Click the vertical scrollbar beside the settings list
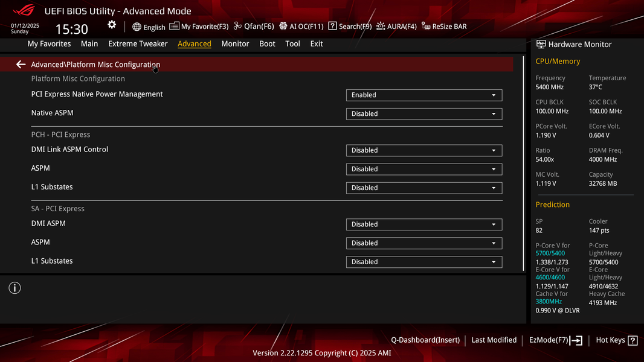The image size is (644, 362). pyautogui.click(x=523, y=164)
